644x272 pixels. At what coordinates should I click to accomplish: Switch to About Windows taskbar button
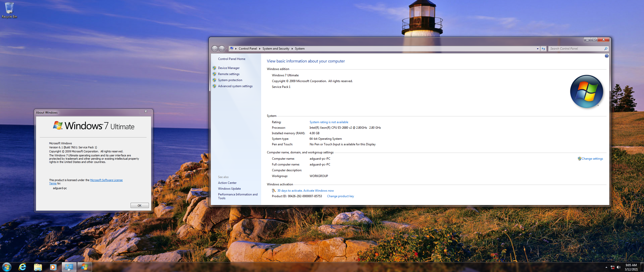click(x=85, y=267)
